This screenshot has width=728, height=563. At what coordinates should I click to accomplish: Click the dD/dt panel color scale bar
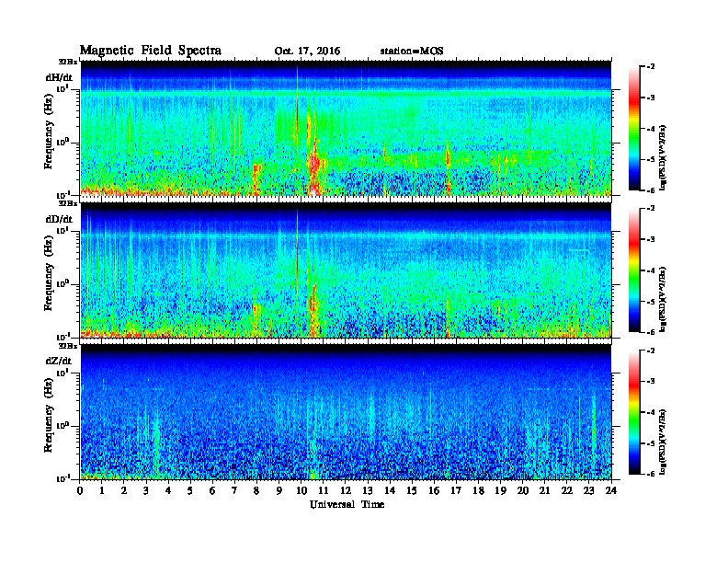(x=634, y=270)
